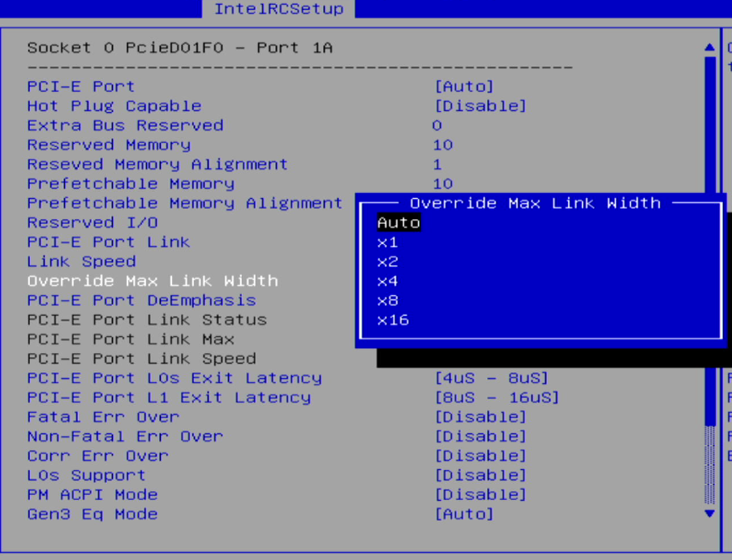Open Gen3 Eq Mode [Auto] value
The width and height of the screenshot is (732, 560).
(464, 515)
